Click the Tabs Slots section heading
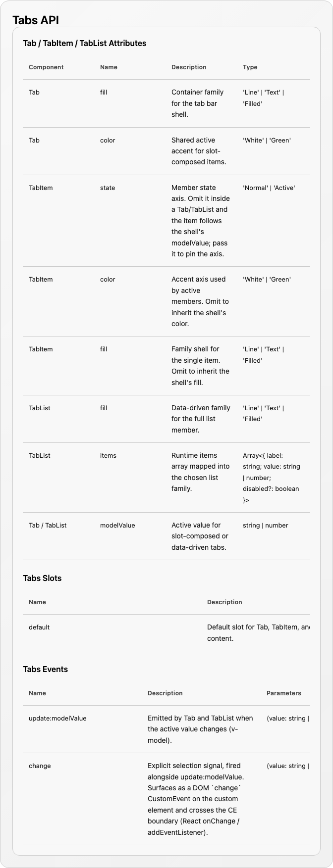The height and width of the screenshot is (868, 333). pyautogui.click(x=42, y=578)
